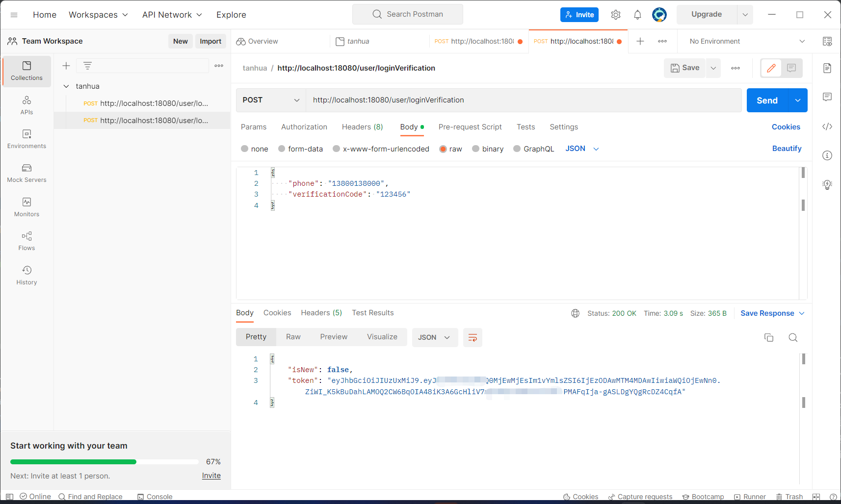Select x-www-form-urlencoded body type

coord(381,149)
